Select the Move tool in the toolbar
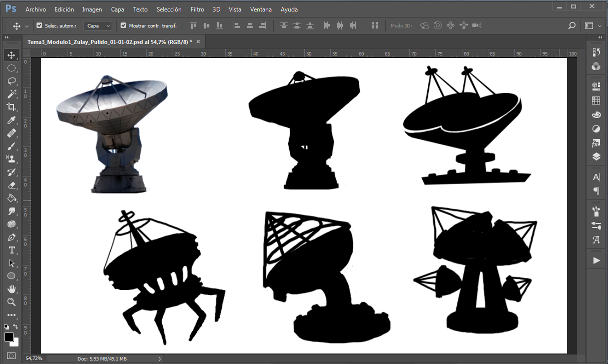608x364 pixels. pyautogui.click(x=12, y=55)
